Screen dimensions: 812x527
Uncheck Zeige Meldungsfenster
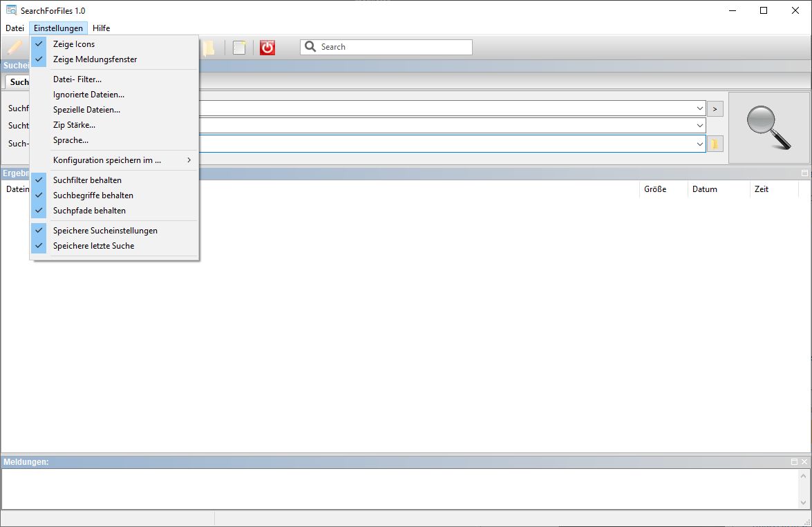[x=95, y=59]
